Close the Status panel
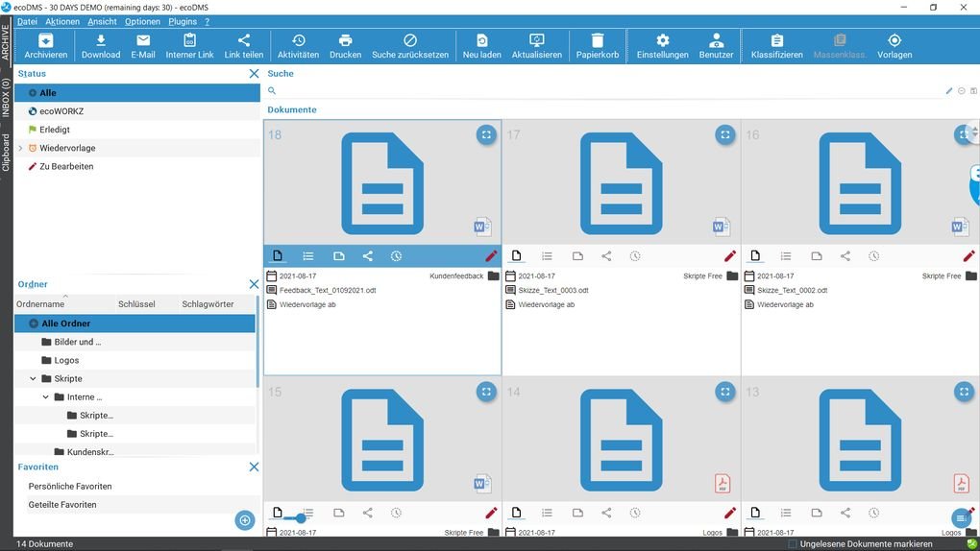This screenshot has width=980, height=551. (x=254, y=74)
